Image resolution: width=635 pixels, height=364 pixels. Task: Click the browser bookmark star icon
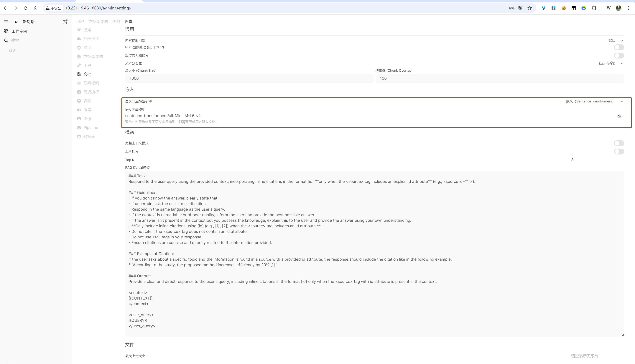(x=530, y=8)
